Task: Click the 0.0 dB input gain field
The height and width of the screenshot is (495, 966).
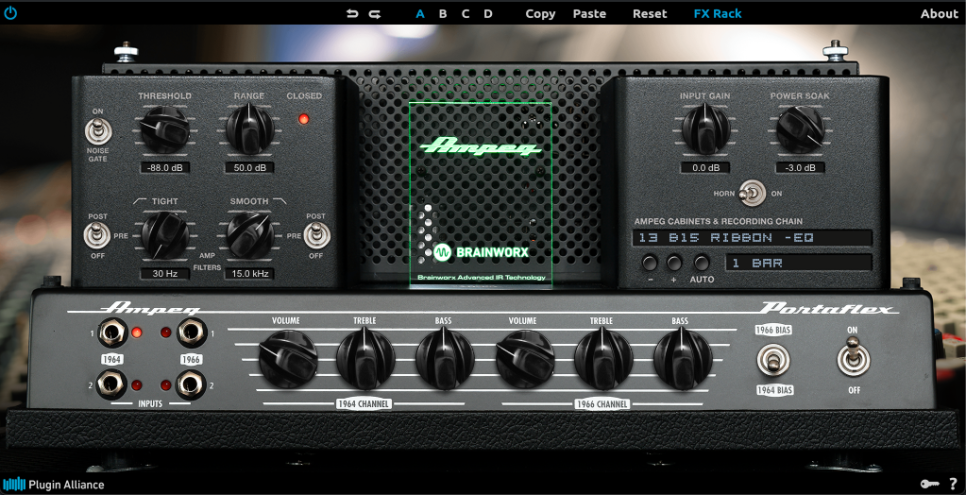Action: click(705, 168)
